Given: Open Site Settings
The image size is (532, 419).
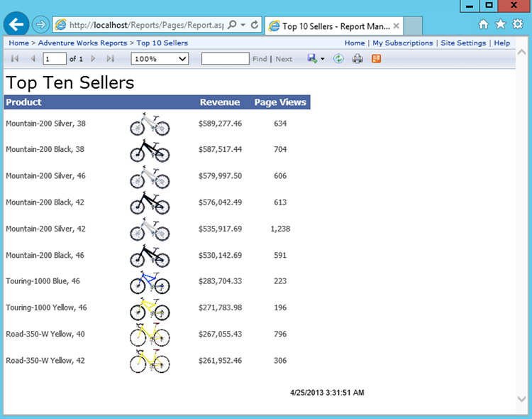Looking at the screenshot, I should 463,43.
